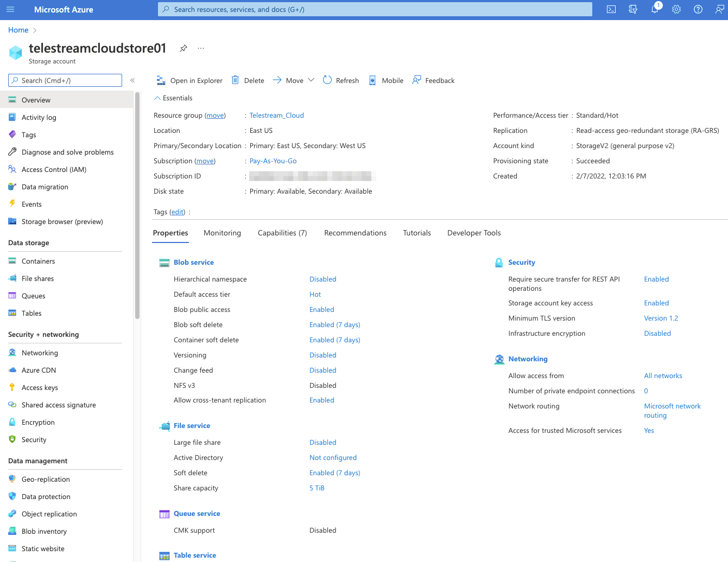
Task: Open Events in the sidebar
Action: point(66,204)
